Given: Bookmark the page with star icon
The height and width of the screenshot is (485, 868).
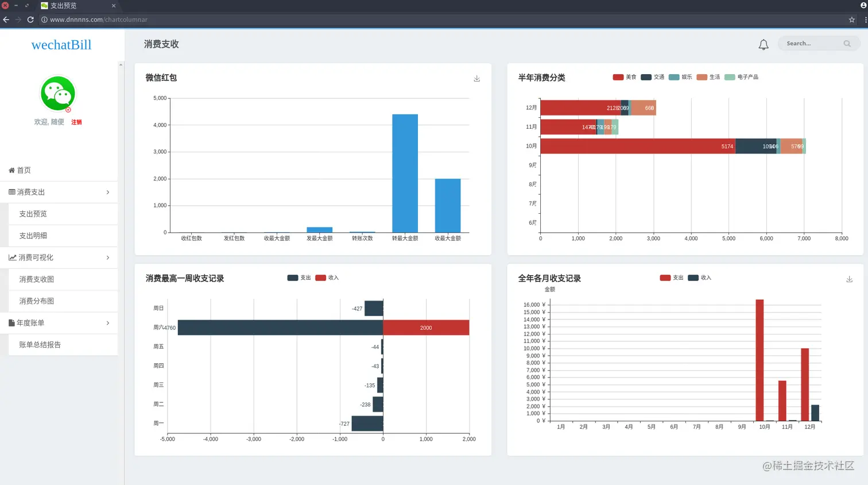Looking at the screenshot, I should (x=852, y=20).
